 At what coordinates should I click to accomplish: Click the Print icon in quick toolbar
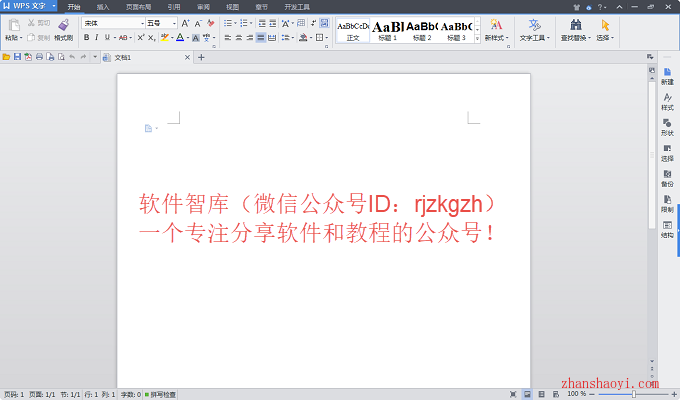click(39, 57)
